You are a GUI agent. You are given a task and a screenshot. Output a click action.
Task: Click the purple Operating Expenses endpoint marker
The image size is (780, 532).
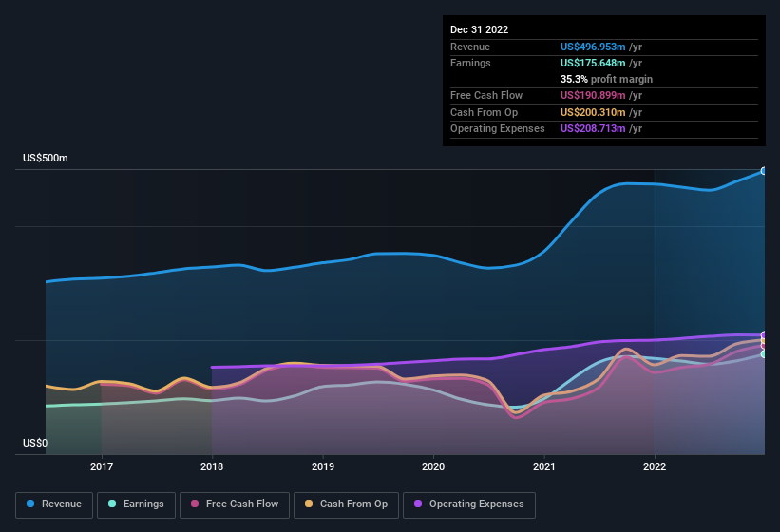tap(764, 334)
